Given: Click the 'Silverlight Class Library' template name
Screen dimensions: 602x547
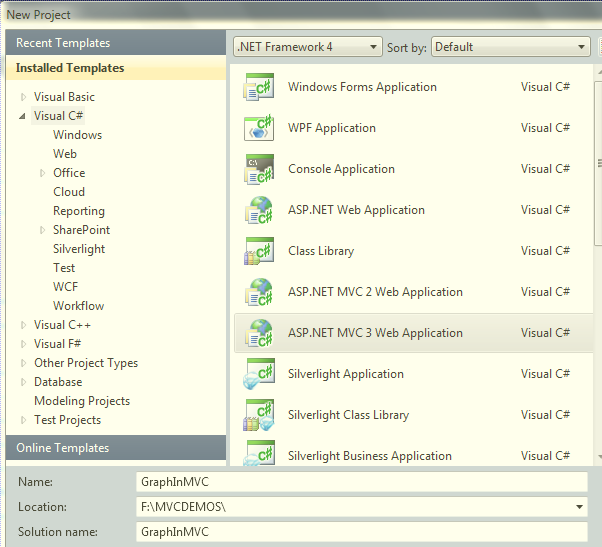Looking at the screenshot, I should (349, 415).
